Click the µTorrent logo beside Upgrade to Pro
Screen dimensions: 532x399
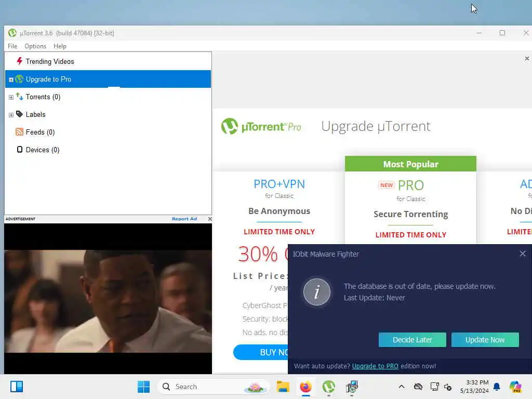(19, 79)
